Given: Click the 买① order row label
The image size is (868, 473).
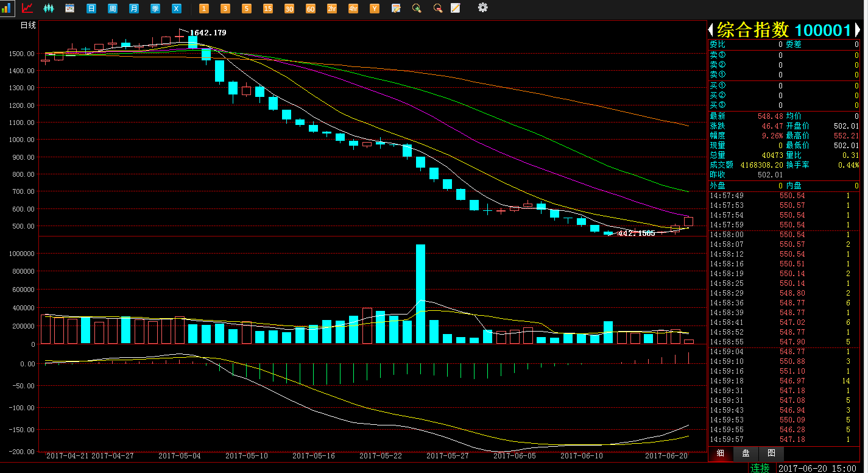Looking at the screenshot, I should click(718, 85).
